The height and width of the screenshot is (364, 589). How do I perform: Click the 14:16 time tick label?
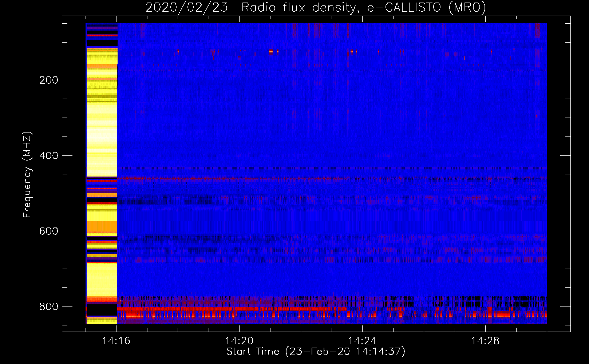116,341
